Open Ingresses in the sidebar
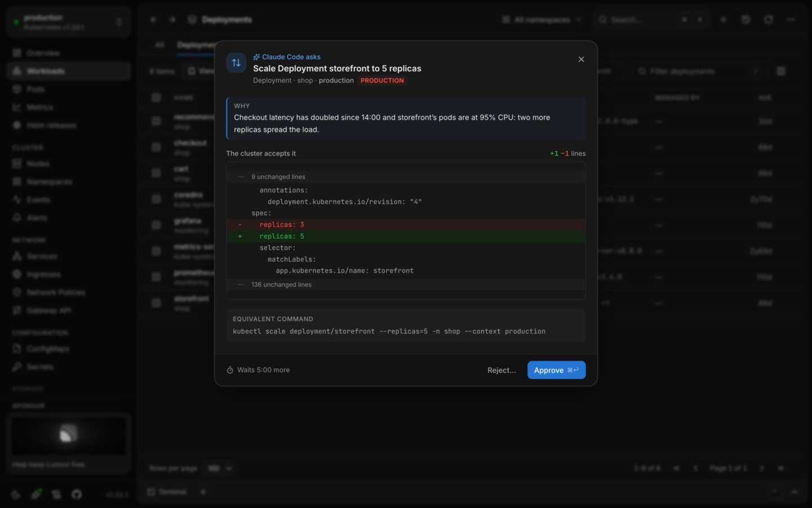The image size is (812, 508). (69, 274)
